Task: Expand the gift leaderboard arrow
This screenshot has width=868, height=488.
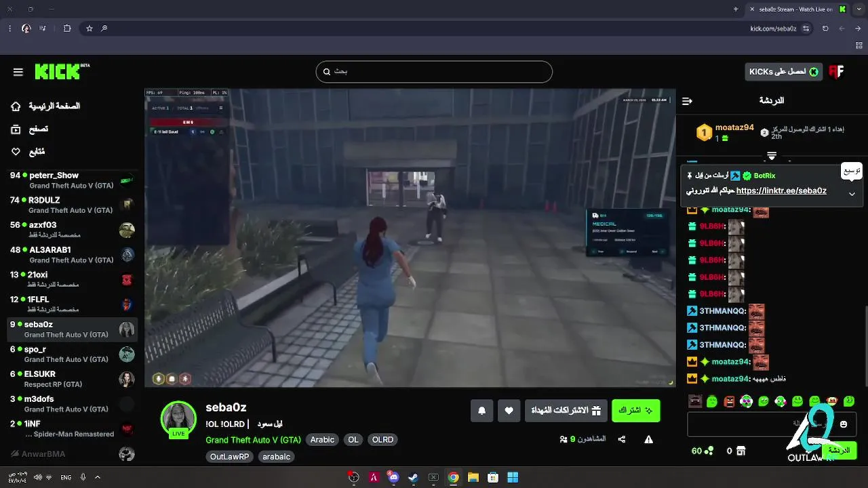Action: coord(772,156)
